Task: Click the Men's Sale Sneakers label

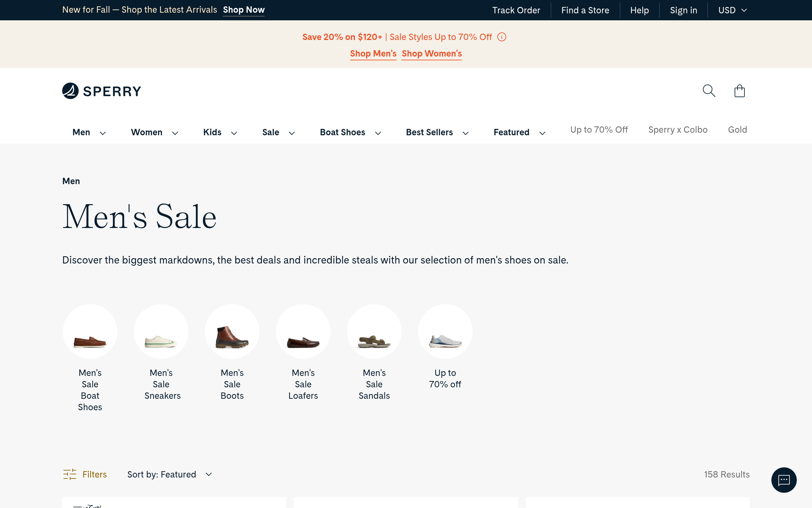Action: coord(162,384)
